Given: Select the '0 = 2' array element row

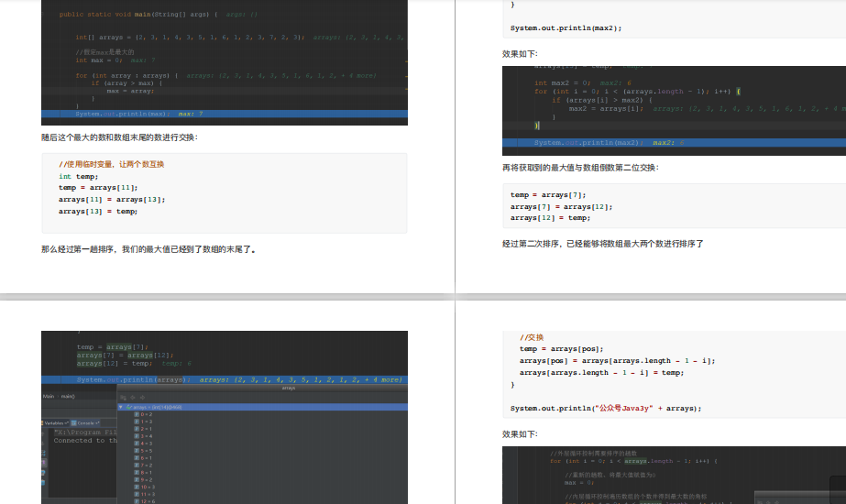Looking at the screenshot, I should [144, 414].
